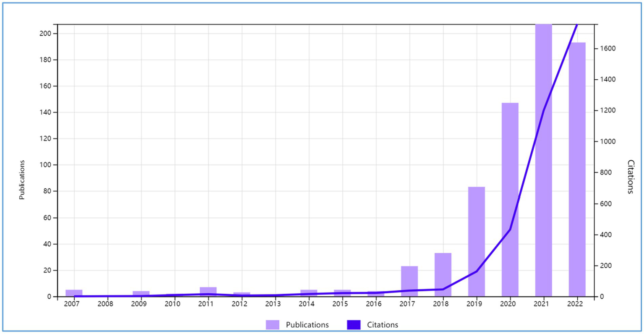Image resolution: width=644 pixels, height=334 pixels.
Task: Toggle the Publications legend label
Action: (x=307, y=325)
